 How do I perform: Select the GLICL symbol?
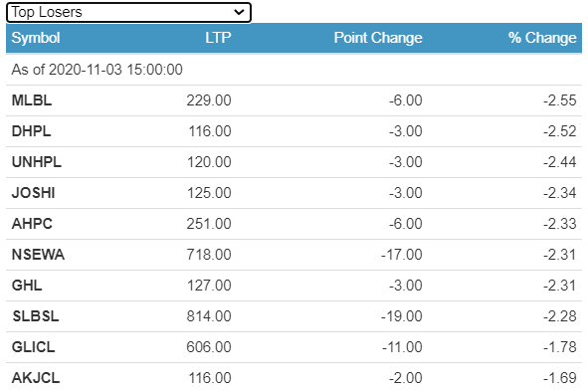(x=34, y=347)
